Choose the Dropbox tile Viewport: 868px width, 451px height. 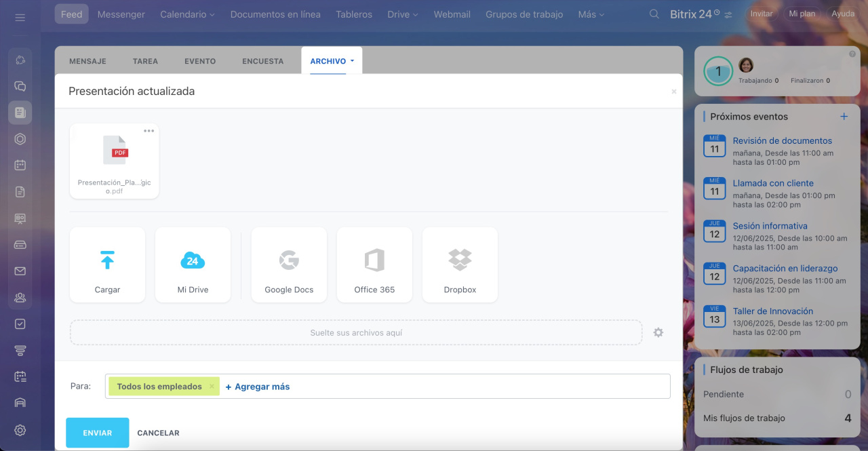pyautogui.click(x=460, y=264)
